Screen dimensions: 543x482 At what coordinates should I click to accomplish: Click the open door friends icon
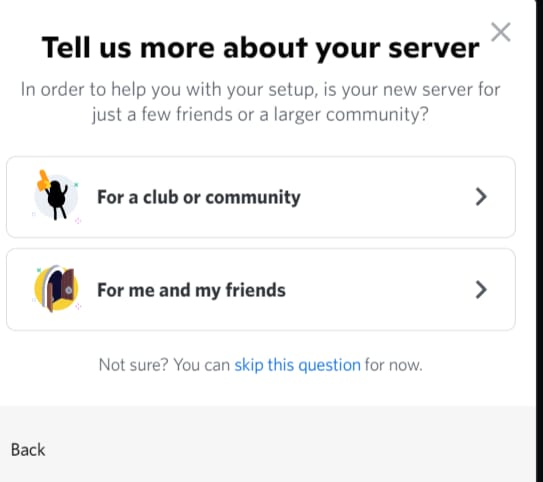(x=56, y=289)
